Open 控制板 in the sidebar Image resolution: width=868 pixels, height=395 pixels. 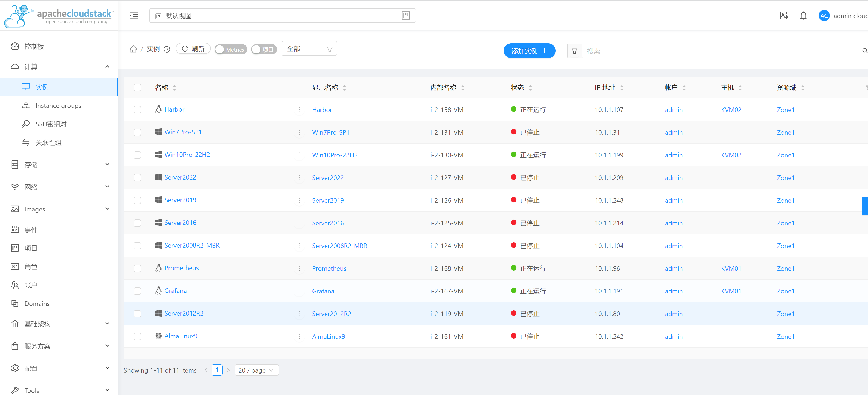[59, 46]
